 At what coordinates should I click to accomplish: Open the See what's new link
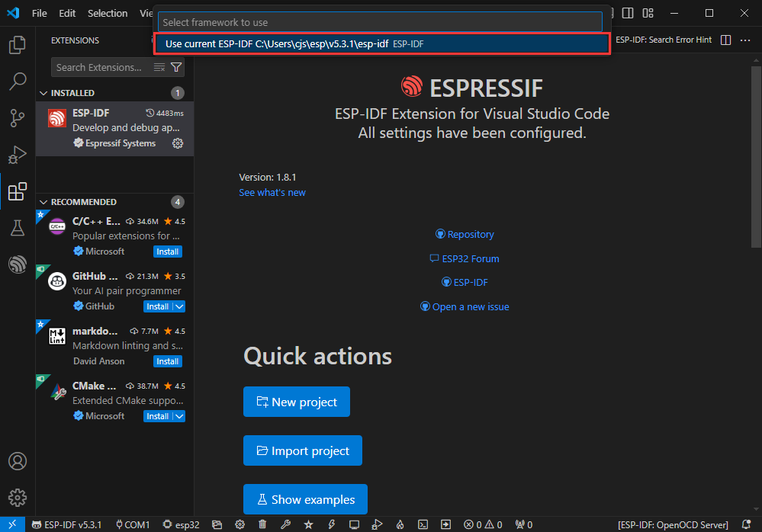click(x=272, y=193)
